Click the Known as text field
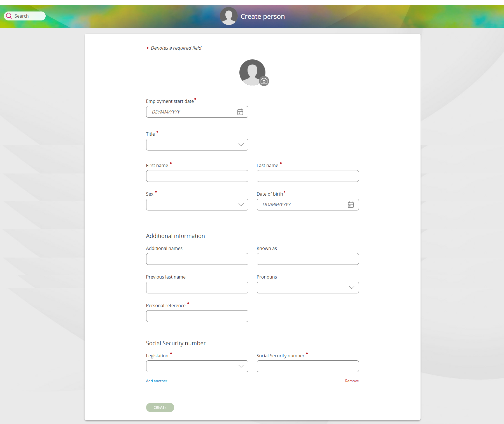Viewport: 504px width, 424px height. pyautogui.click(x=307, y=259)
